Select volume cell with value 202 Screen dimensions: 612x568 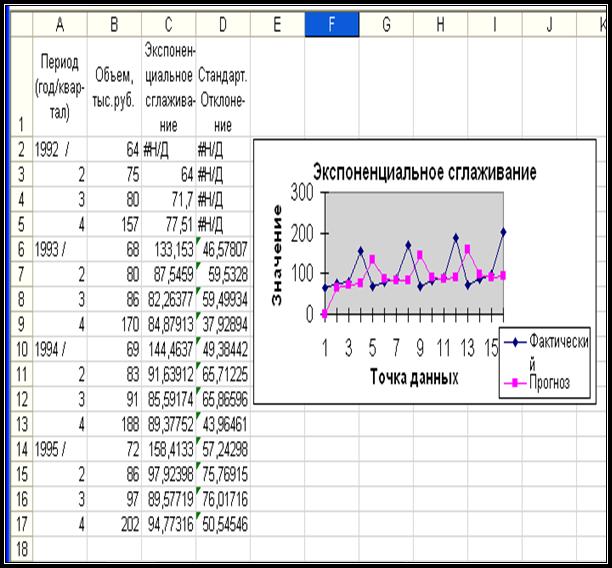point(114,524)
